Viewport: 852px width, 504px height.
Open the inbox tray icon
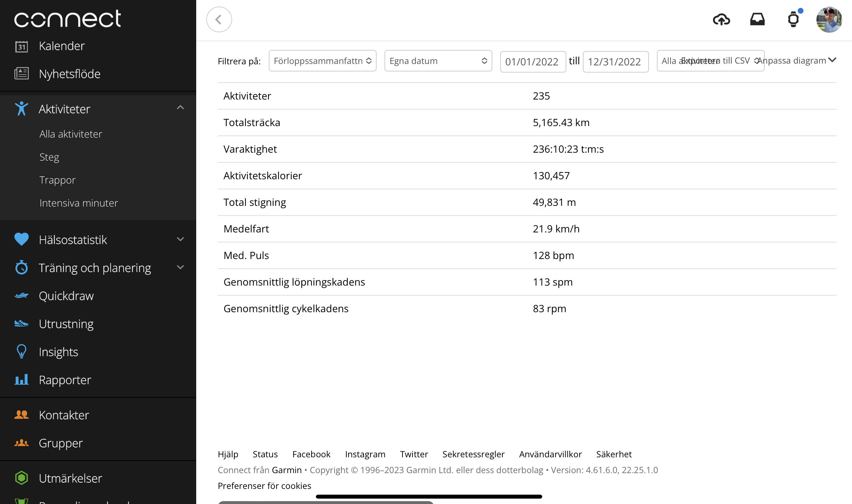(x=757, y=19)
